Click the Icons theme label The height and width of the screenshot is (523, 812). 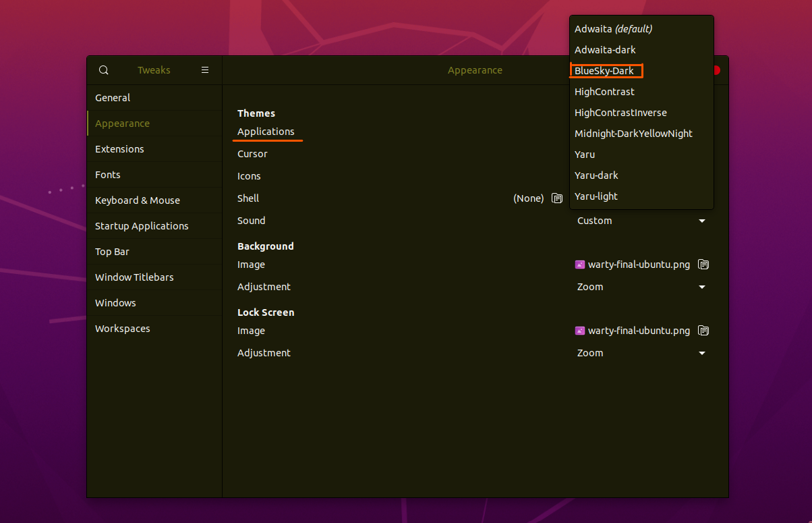tap(249, 176)
